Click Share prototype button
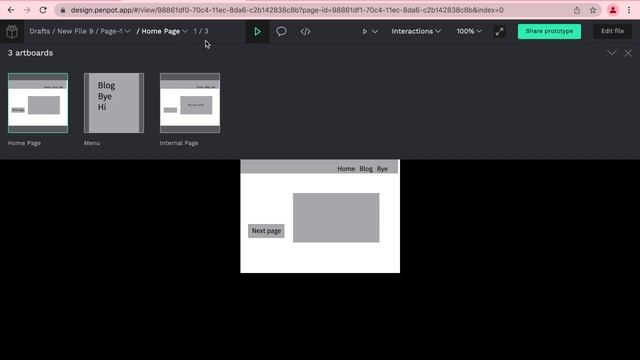 549,31
